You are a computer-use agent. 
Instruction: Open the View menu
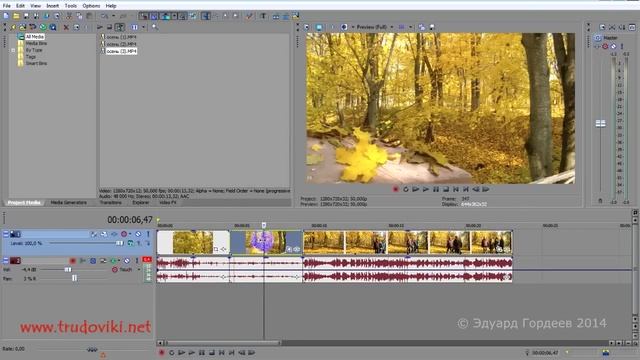click(36, 6)
